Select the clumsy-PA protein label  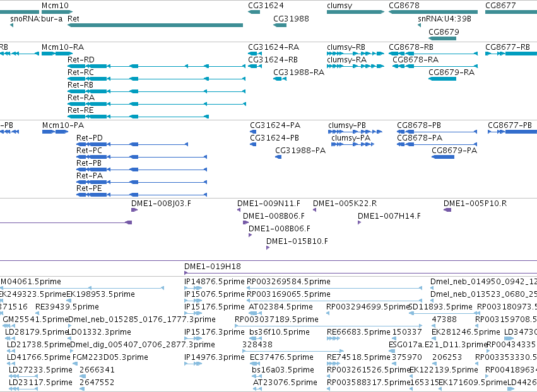tap(351, 138)
